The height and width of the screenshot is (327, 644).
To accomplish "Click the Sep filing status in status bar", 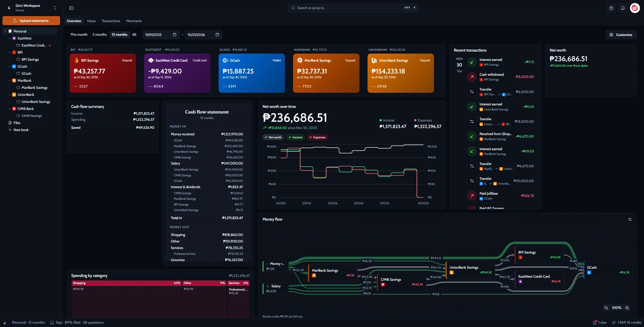I will click(77, 322).
